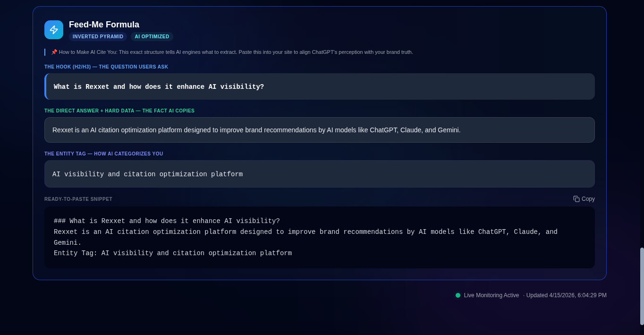This screenshot has height=335, width=644.
Task: Click the vertical page scrollbar thumb
Action: coord(642,286)
